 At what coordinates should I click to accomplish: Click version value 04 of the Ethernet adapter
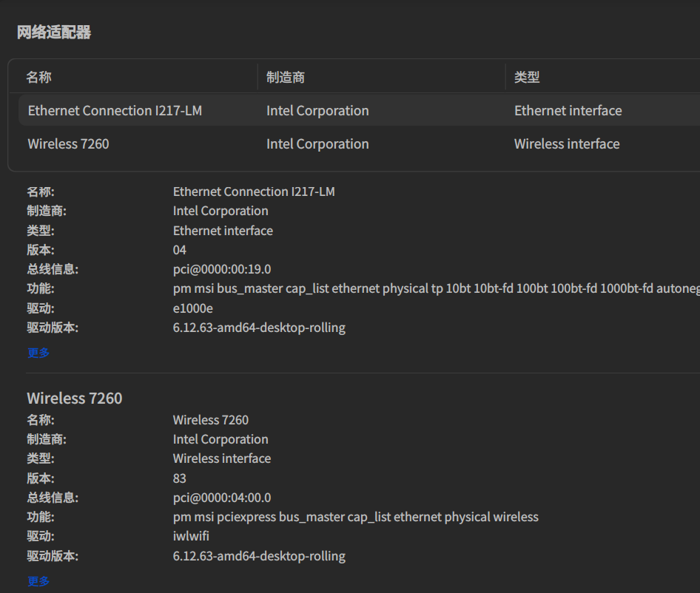coord(180,250)
